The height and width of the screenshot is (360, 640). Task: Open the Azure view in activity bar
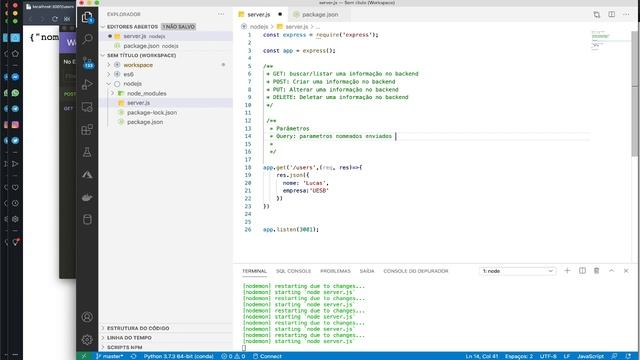pyautogui.click(x=87, y=175)
